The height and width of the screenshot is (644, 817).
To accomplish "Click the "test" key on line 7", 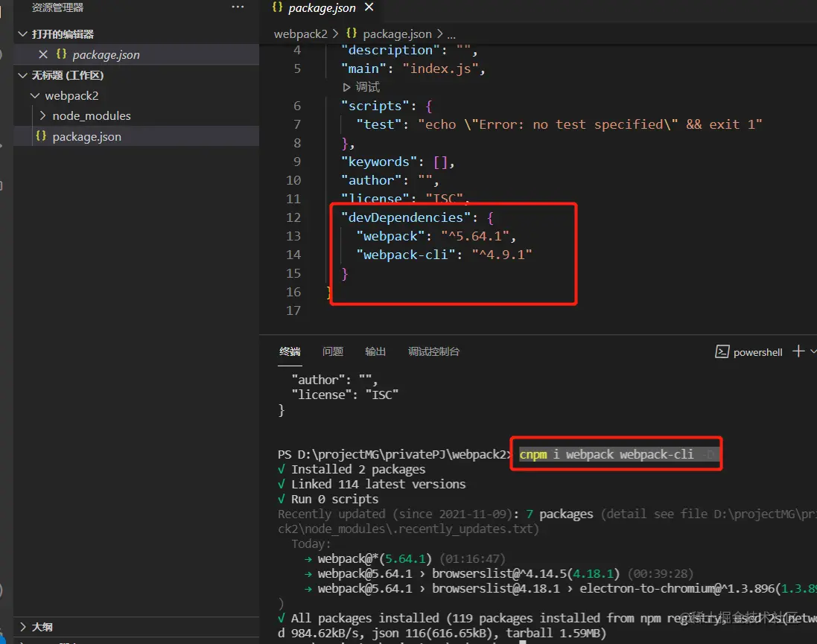I will [379, 124].
